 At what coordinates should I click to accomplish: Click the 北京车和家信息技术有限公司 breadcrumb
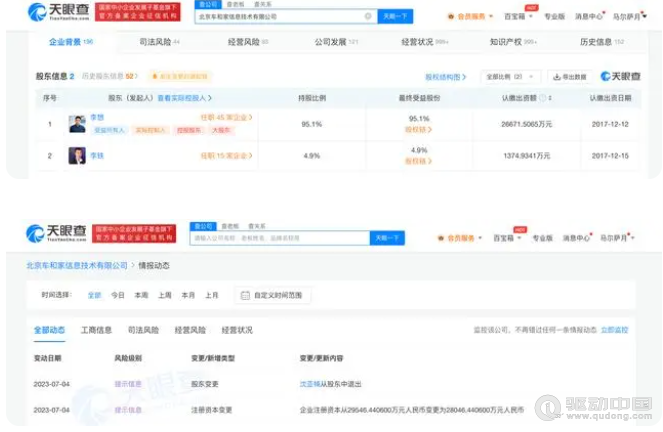tap(77, 265)
